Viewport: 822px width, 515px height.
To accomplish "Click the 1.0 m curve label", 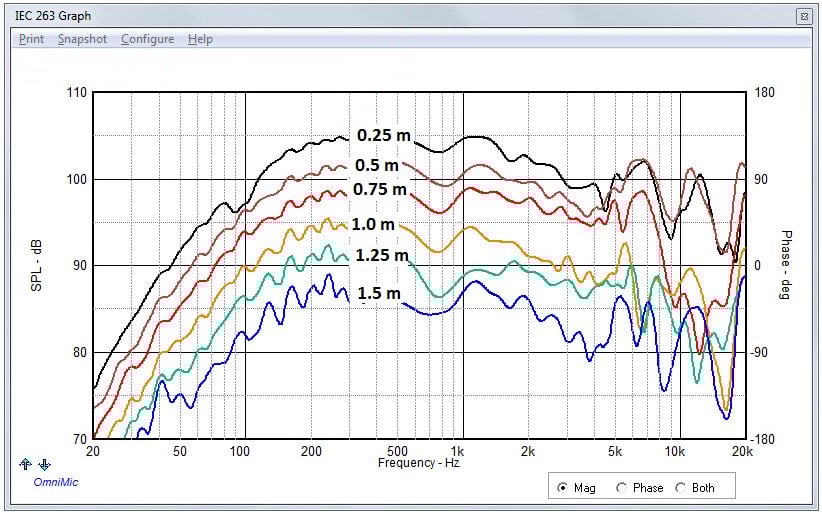I will coord(374,224).
